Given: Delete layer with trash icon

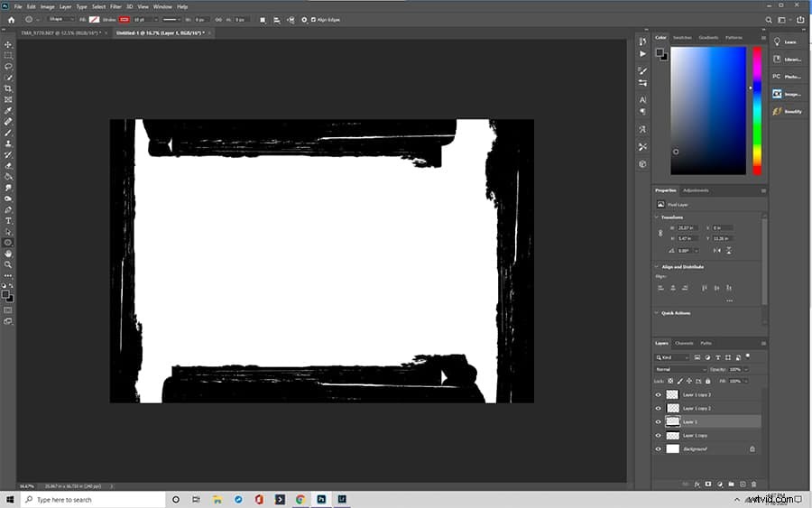Looking at the screenshot, I should tap(754, 485).
